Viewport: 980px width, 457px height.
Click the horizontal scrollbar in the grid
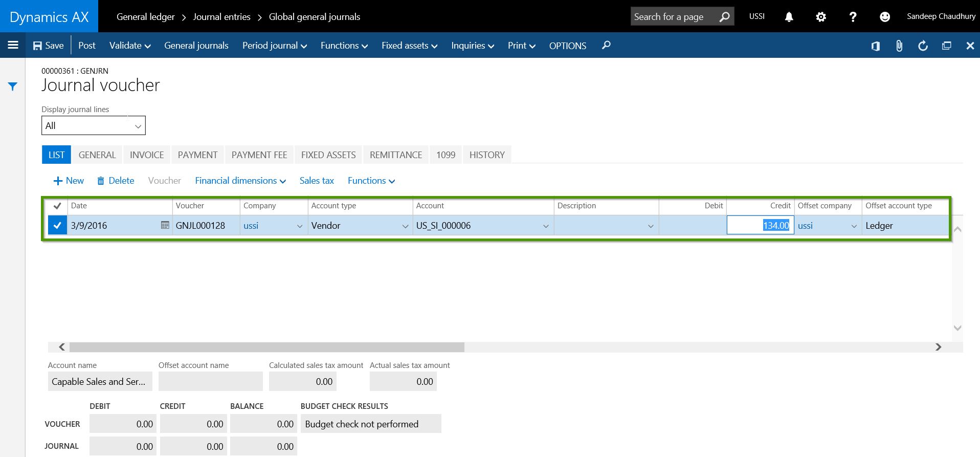coord(266,347)
